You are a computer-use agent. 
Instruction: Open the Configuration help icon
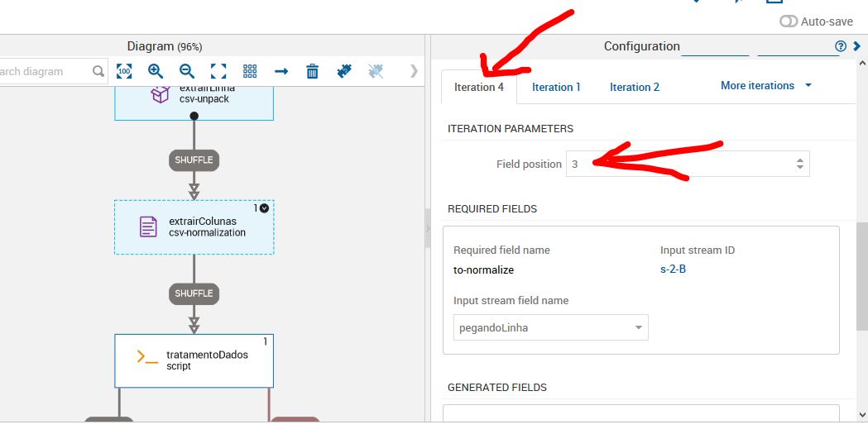[x=841, y=46]
